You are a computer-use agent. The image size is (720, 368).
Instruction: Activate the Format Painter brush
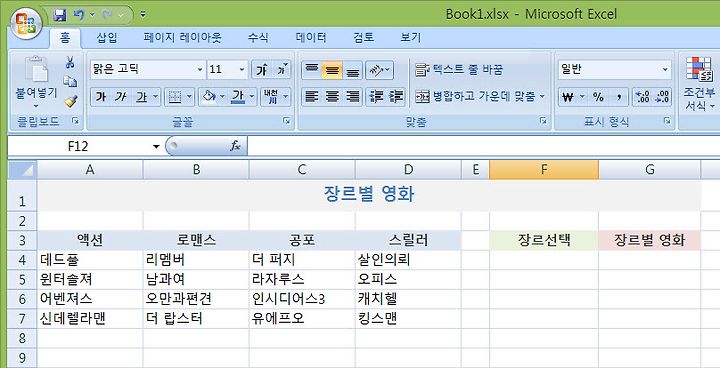(x=70, y=101)
